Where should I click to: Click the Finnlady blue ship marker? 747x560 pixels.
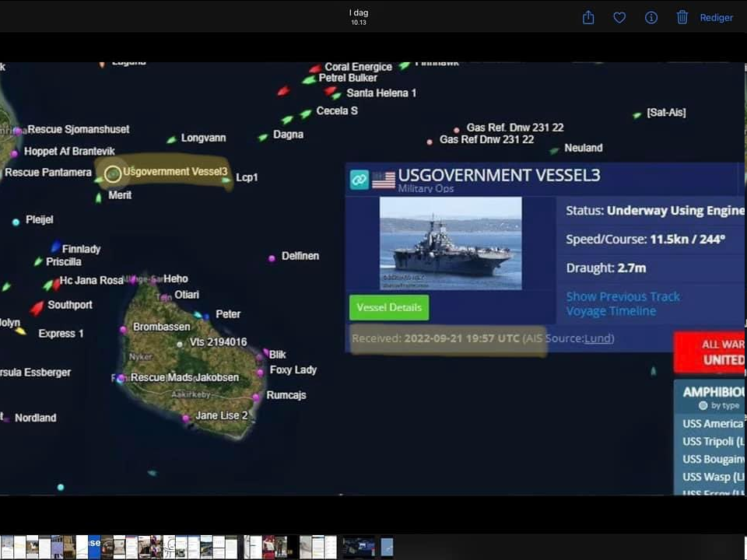[x=56, y=247]
